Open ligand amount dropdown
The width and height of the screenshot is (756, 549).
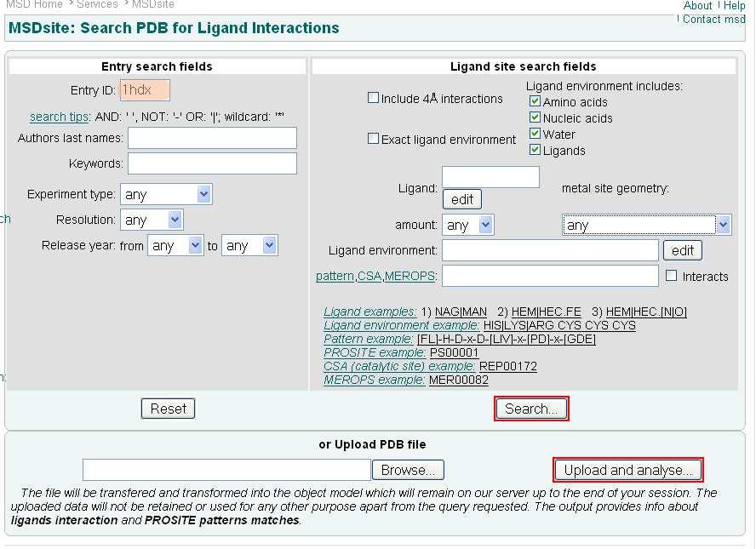coord(467,225)
